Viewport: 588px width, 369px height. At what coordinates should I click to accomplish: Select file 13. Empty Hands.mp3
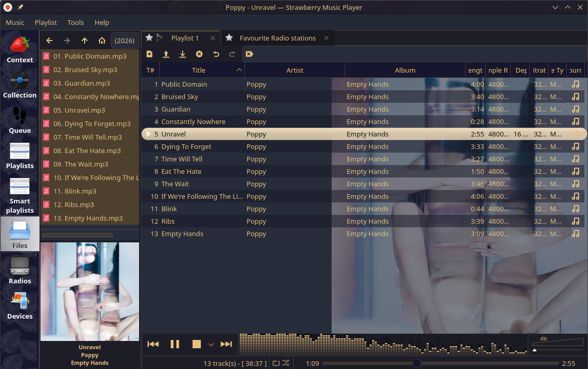click(90, 218)
